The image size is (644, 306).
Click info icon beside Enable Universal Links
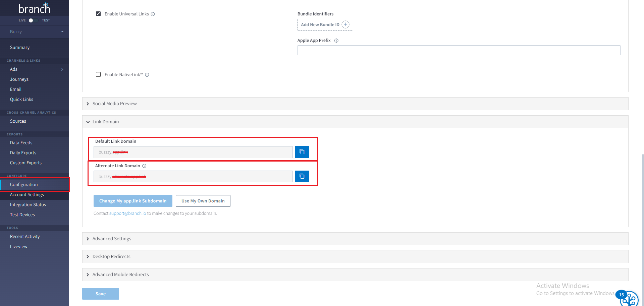(x=153, y=14)
